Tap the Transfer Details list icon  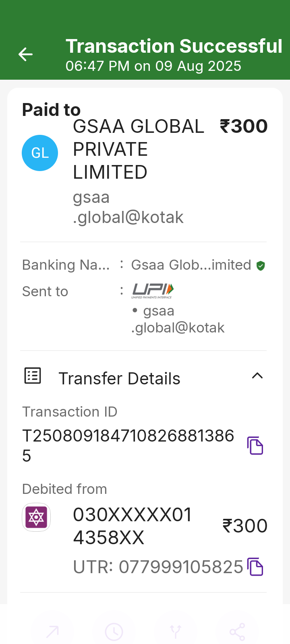pos(33,376)
